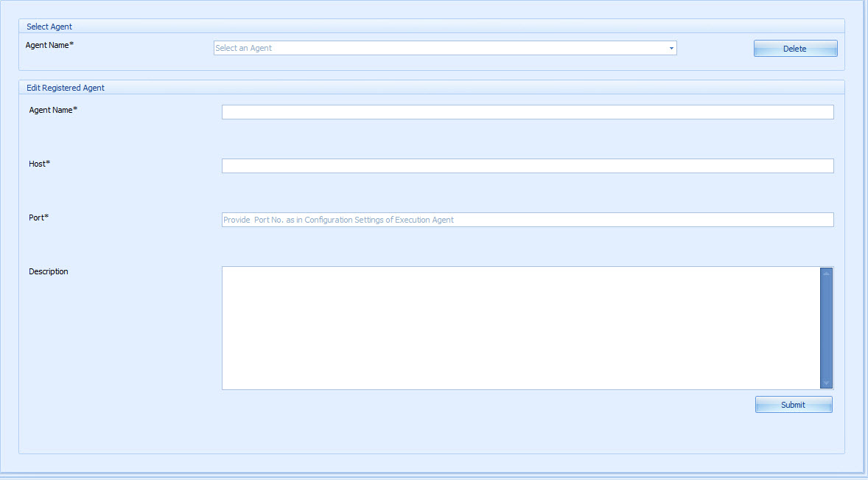Click the Port number input field
The image size is (868, 480).
tap(528, 220)
